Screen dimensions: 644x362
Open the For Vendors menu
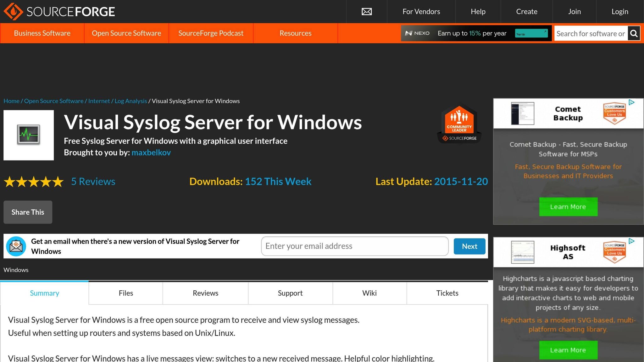[421, 12]
